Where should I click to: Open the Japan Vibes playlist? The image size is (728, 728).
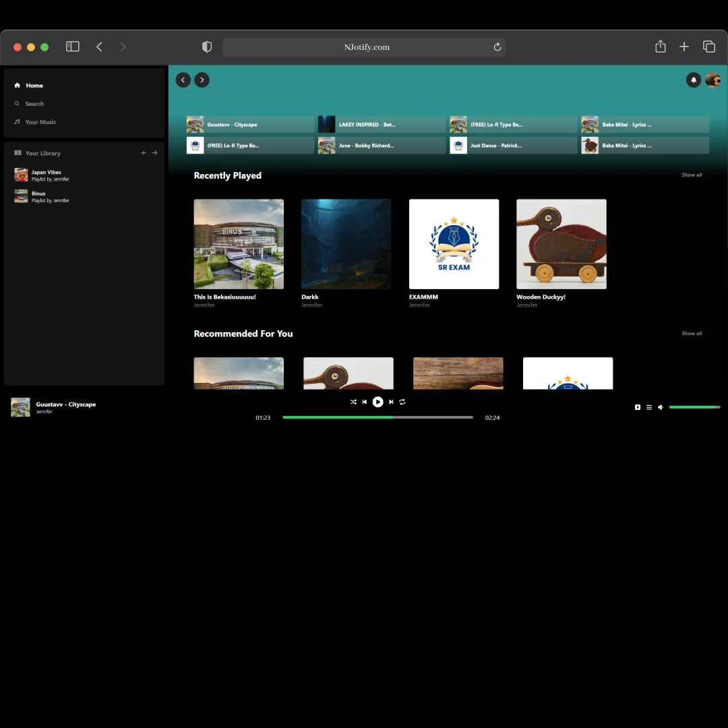click(x=42, y=175)
